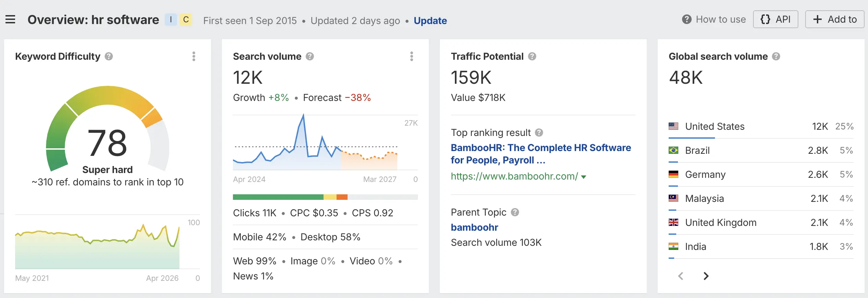Go to next page of countries
868x298 pixels.
point(706,276)
